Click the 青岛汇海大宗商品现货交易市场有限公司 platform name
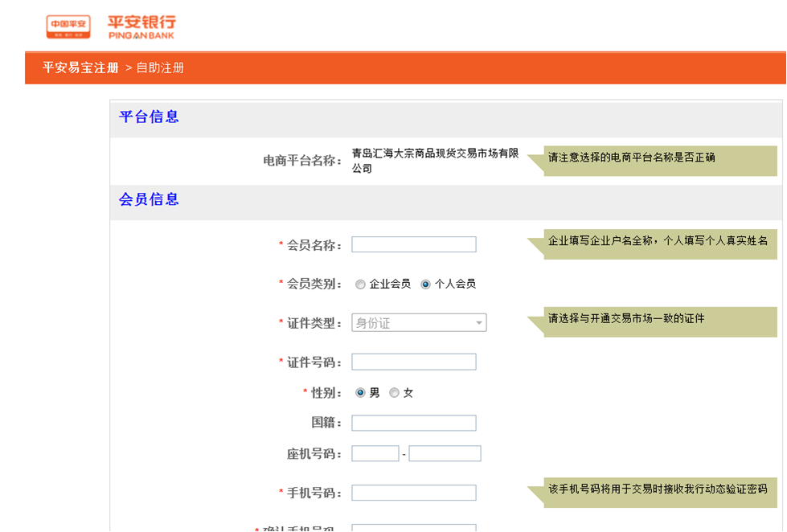The height and width of the screenshot is (532, 787). coord(435,161)
